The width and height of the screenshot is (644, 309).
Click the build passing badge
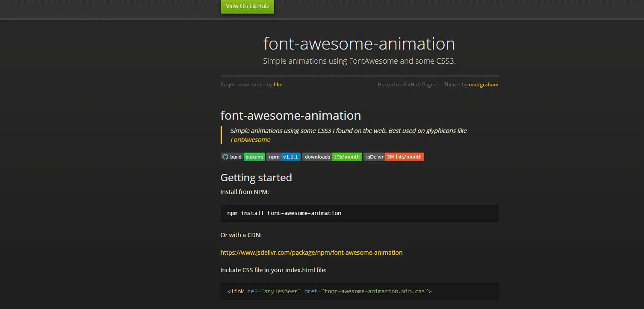click(243, 157)
